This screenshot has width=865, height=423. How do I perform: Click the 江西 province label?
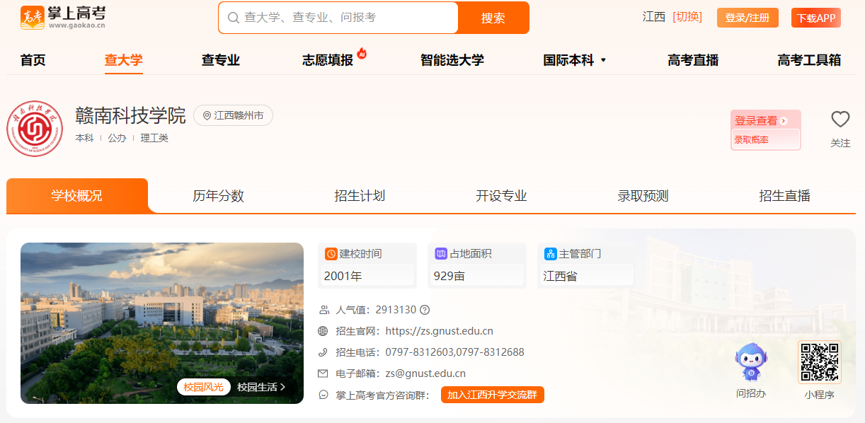coord(654,17)
